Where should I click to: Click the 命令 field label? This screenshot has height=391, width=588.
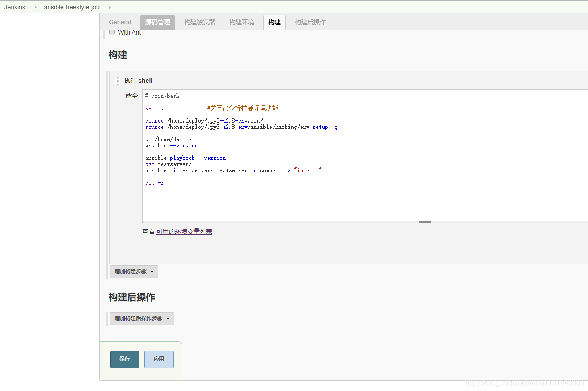132,96
